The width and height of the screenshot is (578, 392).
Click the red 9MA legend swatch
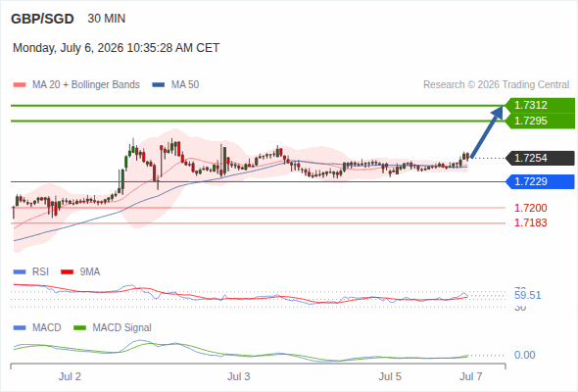click(67, 272)
